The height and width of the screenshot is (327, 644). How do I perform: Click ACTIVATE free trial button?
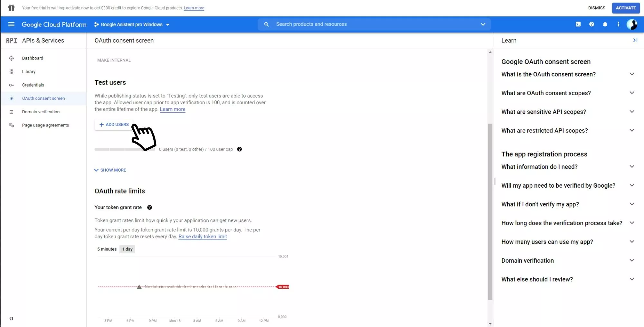[x=626, y=8]
